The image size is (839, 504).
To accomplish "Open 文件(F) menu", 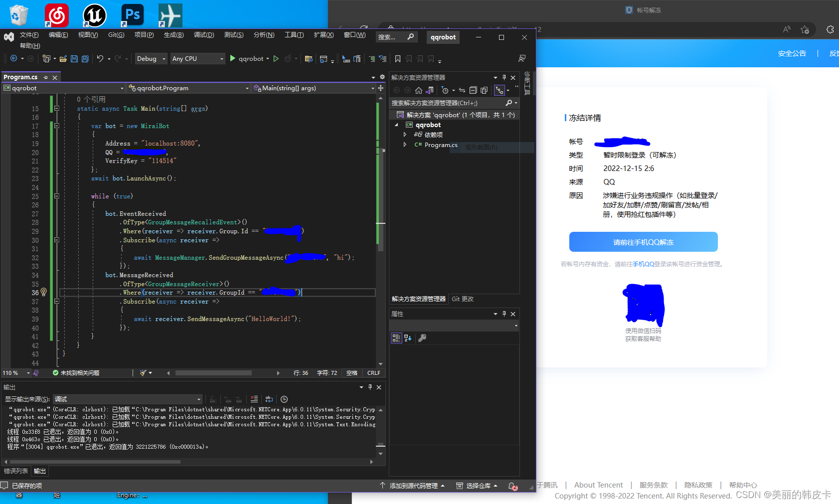I will click(29, 35).
